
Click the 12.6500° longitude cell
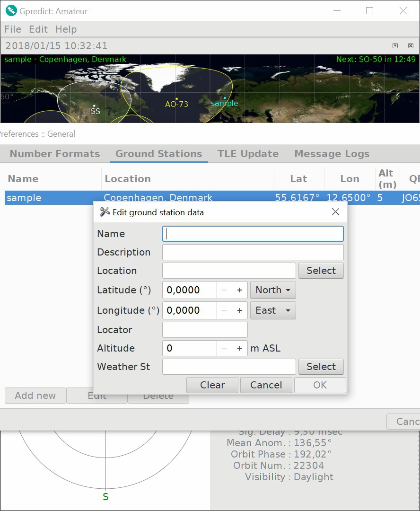[349, 198]
